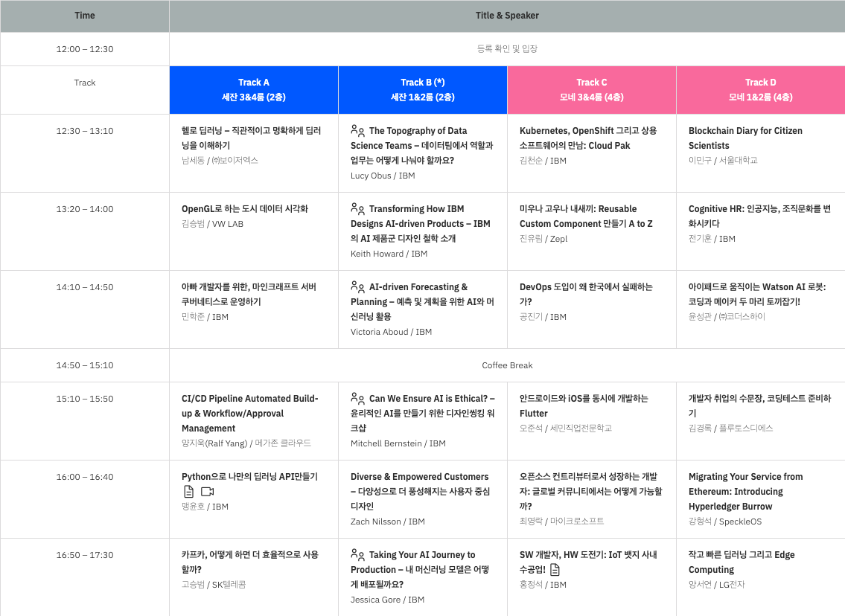This screenshot has width=845, height=616.
Task: Open Can We Ensure AI is Ethical session
Action: pyautogui.click(x=423, y=413)
